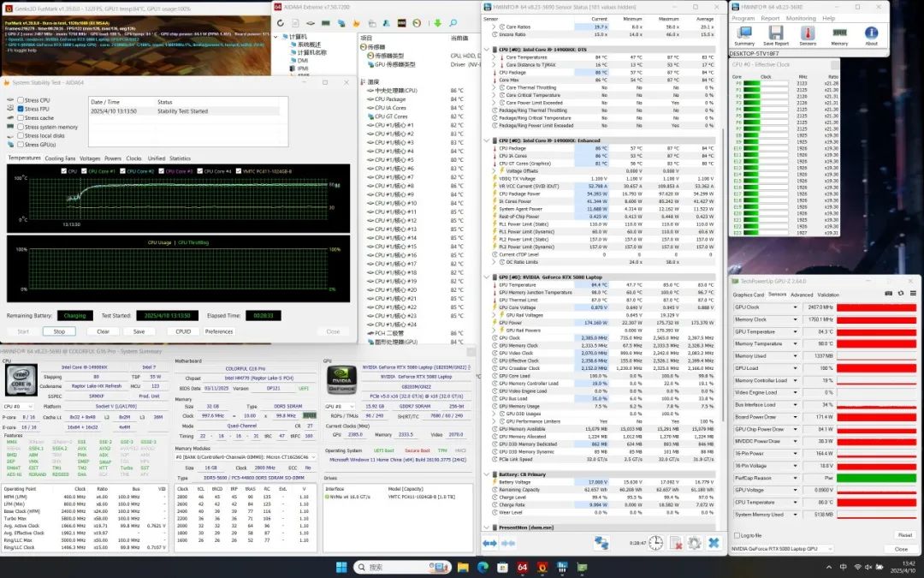Click the About info icon in HWiNFO
The height and width of the screenshot is (578, 924).
[871, 35]
